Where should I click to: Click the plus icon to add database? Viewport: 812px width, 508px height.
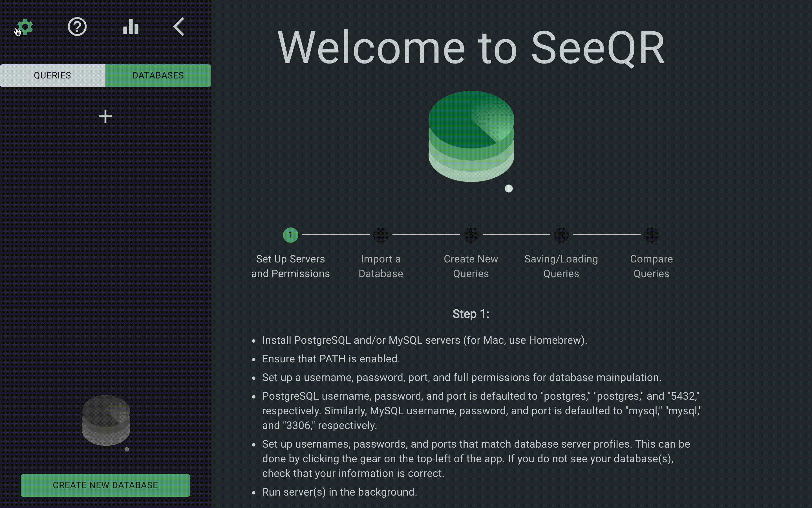point(105,117)
